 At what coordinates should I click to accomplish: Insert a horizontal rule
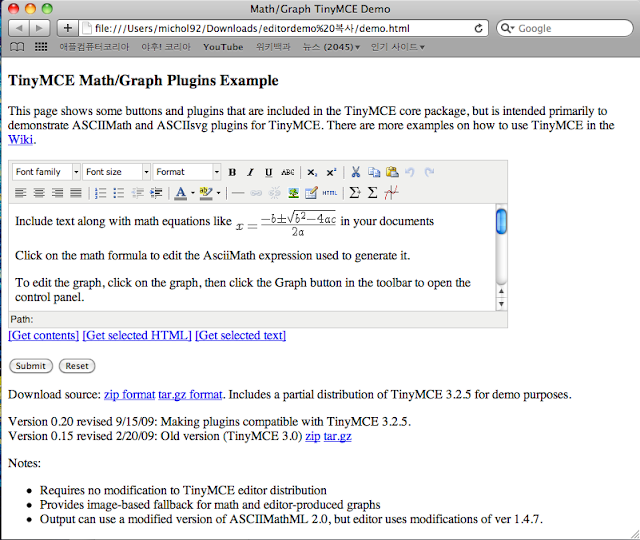(238, 193)
